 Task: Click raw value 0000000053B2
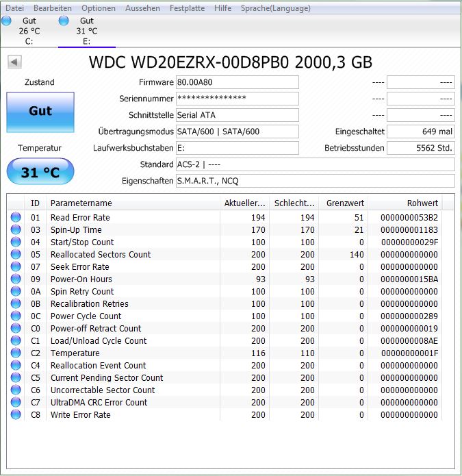pyautogui.click(x=409, y=217)
